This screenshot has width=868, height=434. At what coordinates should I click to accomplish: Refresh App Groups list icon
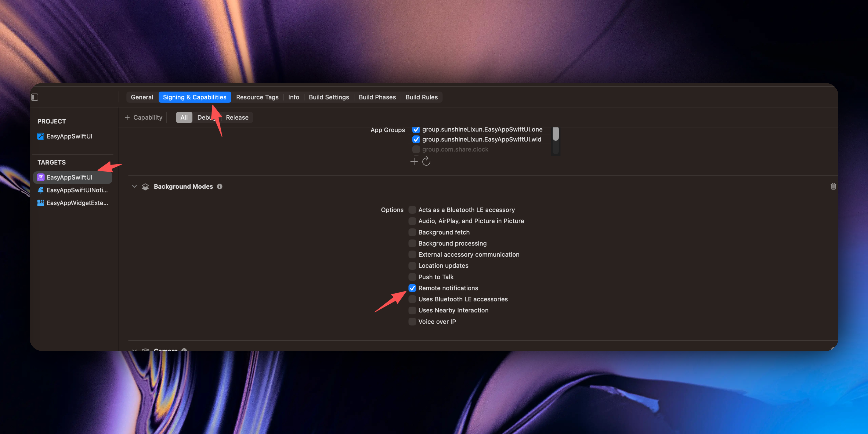click(x=426, y=161)
